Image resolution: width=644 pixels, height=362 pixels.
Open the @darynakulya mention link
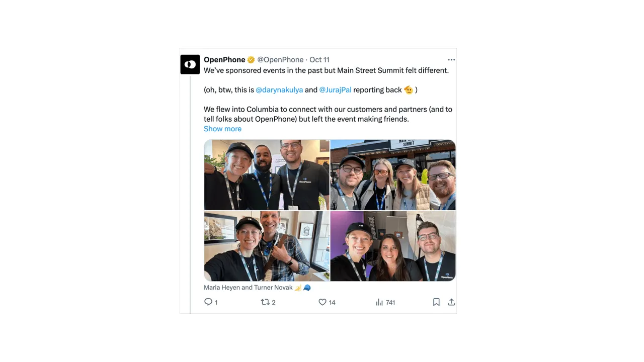click(279, 90)
